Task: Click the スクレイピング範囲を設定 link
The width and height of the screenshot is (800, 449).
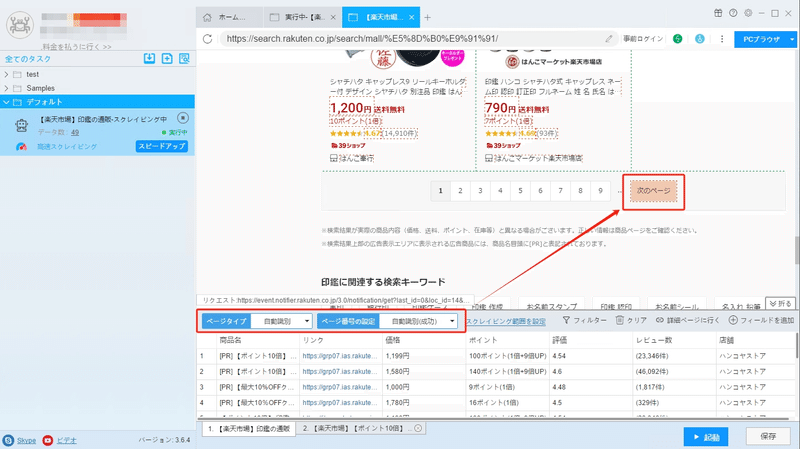Action: coord(506,321)
